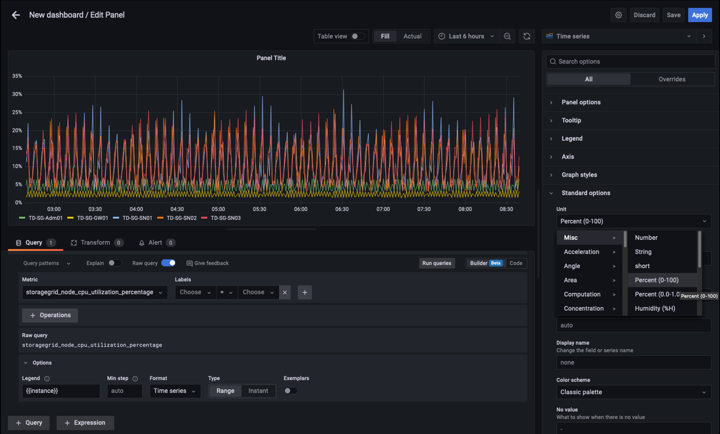Remove the label filter with X icon

[285, 292]
